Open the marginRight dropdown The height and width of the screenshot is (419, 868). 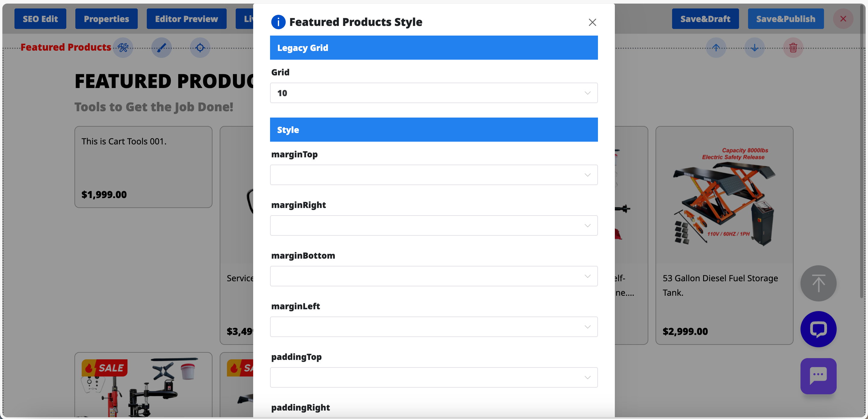pos(434,225)
